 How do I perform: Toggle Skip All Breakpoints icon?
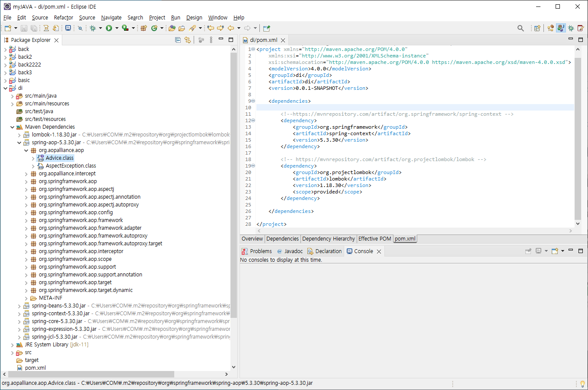tap(80, 28)
